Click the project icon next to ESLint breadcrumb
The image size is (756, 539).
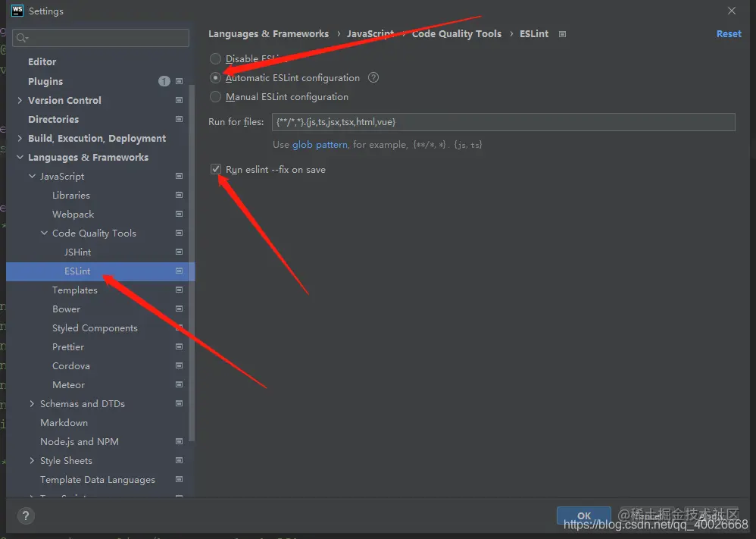pos(562,34)
